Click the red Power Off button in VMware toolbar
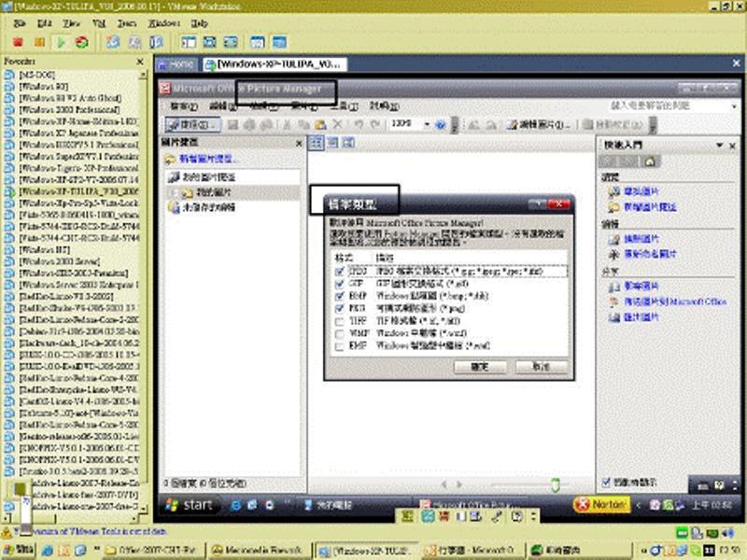747x560 pixels. click(18, 42)
